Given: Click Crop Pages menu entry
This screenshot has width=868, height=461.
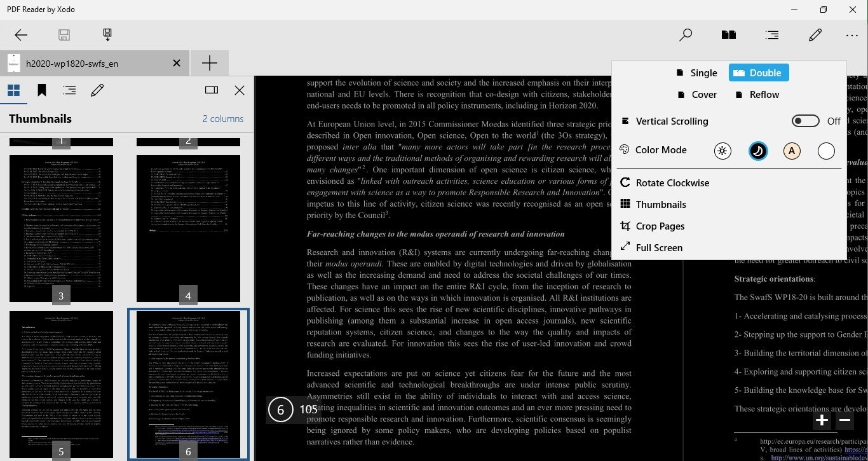Looking at the screenshot, I should 660,226.
